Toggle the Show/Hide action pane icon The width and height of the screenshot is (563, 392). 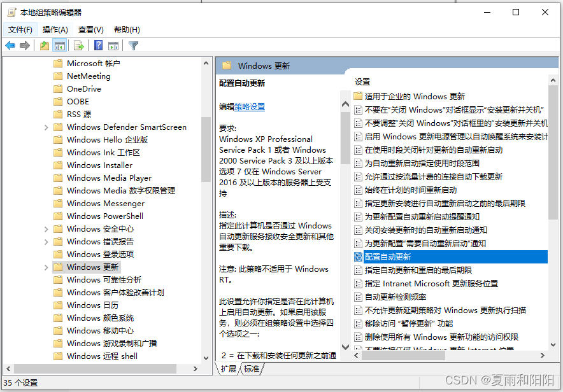[113, 46]
